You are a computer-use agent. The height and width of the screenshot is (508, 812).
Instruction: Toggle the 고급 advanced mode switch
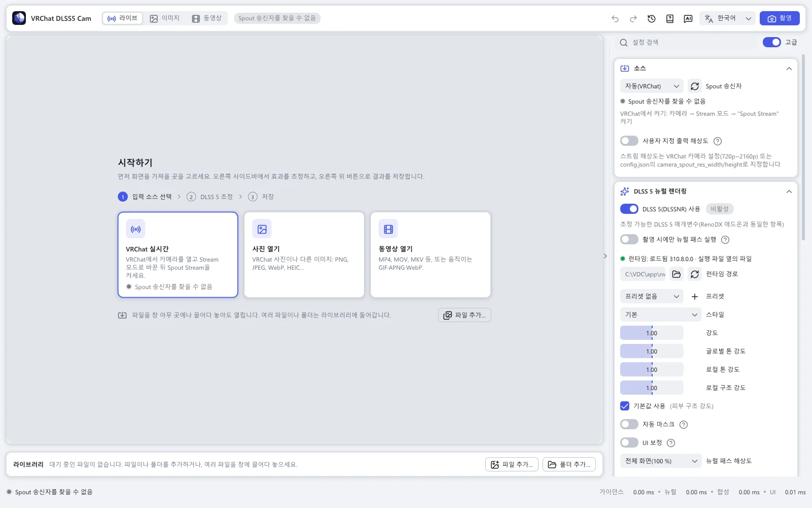click(772, 42)
